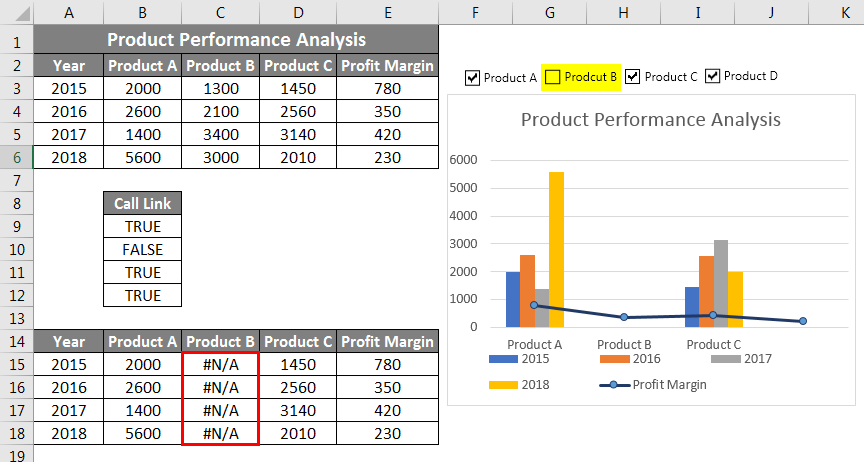Click the first #N/A cell in row 15
Screen dimensions: 864x462
click(220, 364)
